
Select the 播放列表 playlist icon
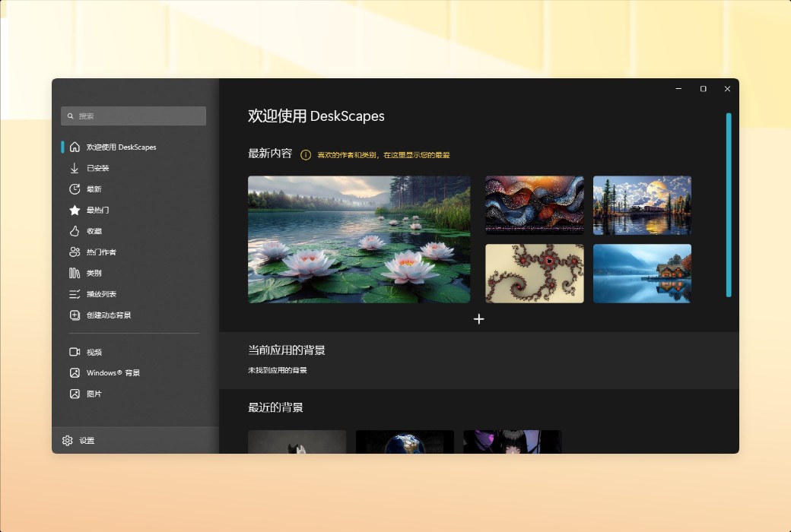tap(74, 294)
